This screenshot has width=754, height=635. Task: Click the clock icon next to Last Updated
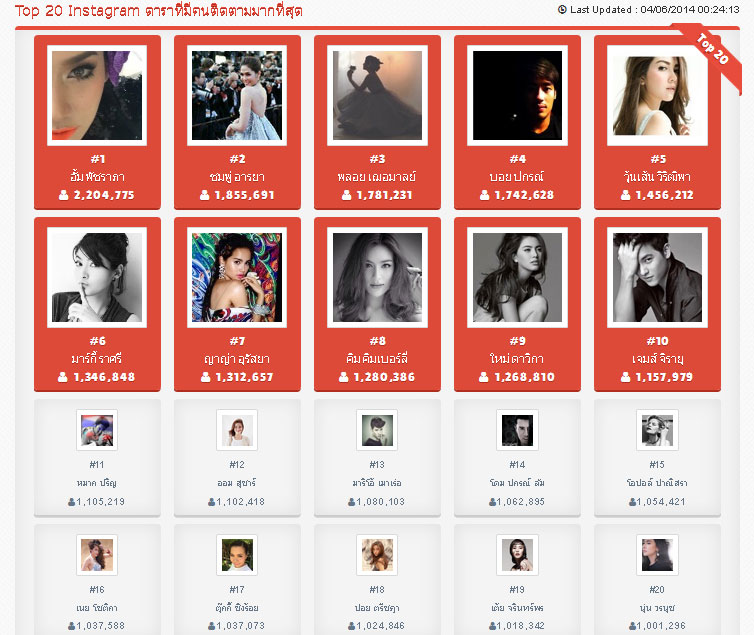[562, 10]
